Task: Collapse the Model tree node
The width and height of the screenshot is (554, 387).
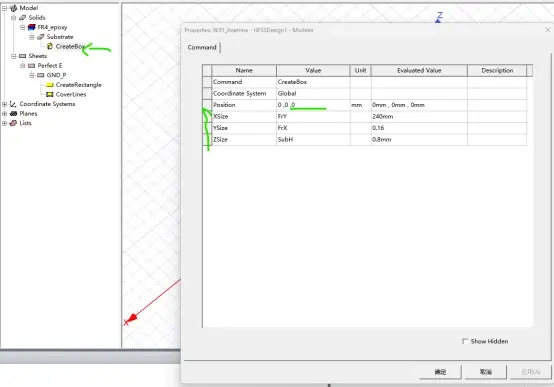Action: point(5,8)
